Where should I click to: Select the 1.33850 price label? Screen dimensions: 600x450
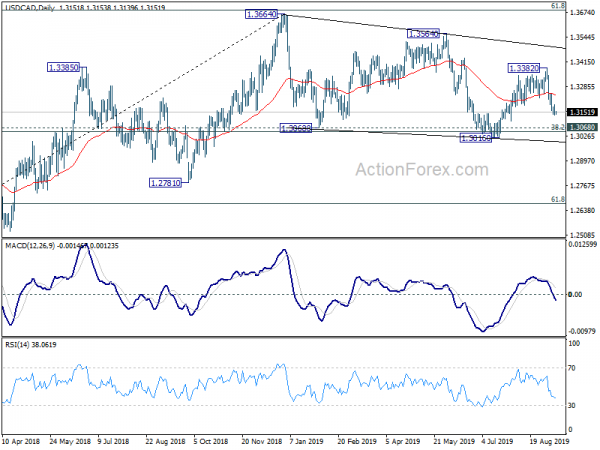pos(64,67)
